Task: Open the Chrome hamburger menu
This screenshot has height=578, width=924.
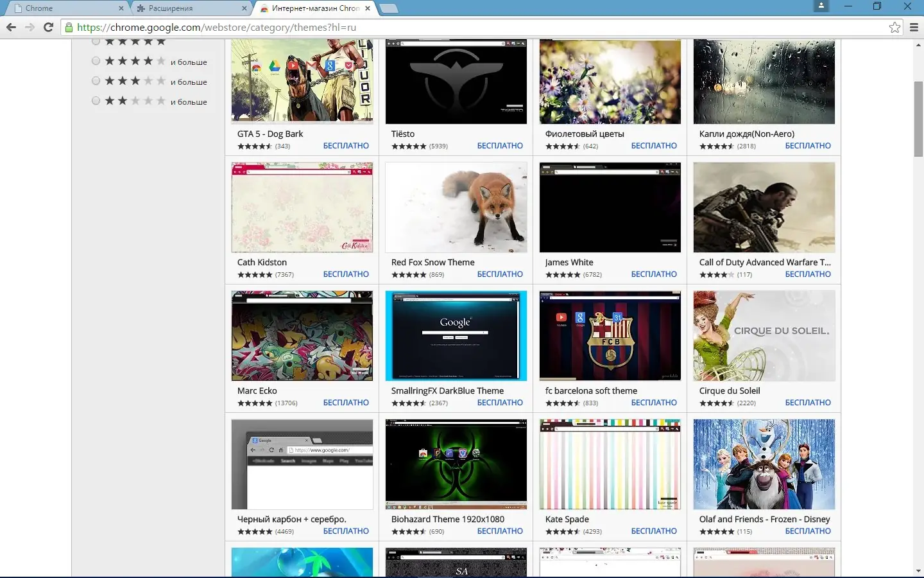Action: (914, 27)
